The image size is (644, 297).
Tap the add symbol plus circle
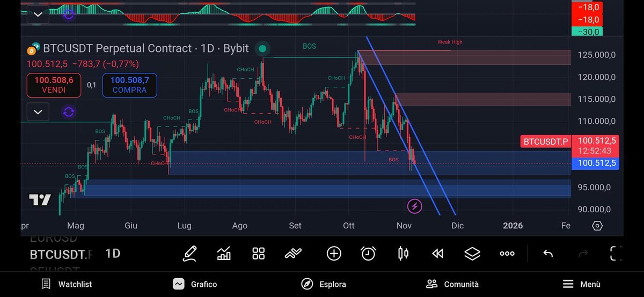click(x=334, y=254)
